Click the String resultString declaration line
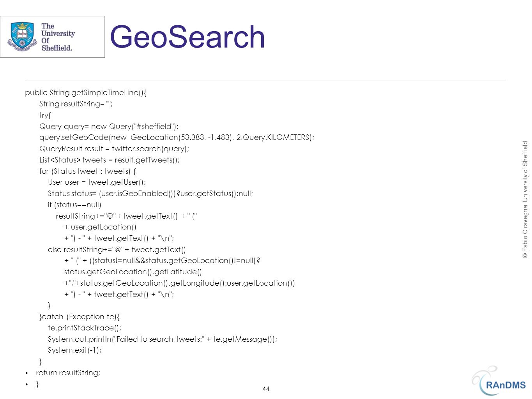 [x=76, y=104]
